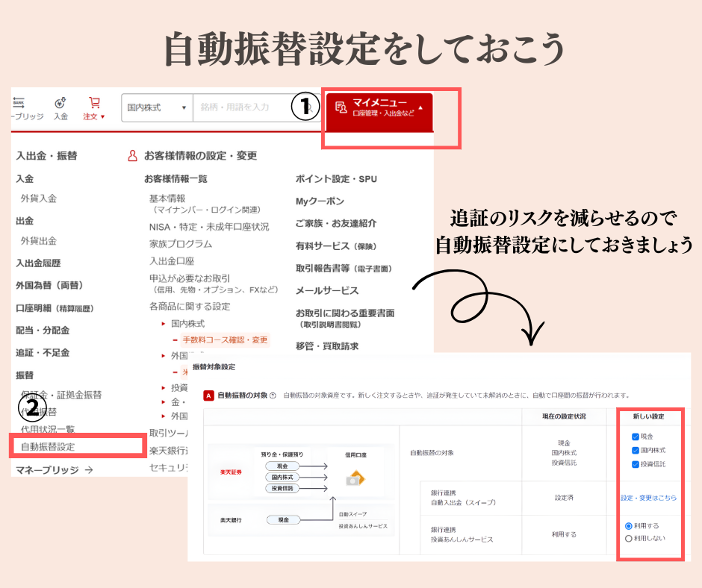Click the 設定・変更はこちら link
This screenshot has height=588, width=702.
(x=648, y=498)
